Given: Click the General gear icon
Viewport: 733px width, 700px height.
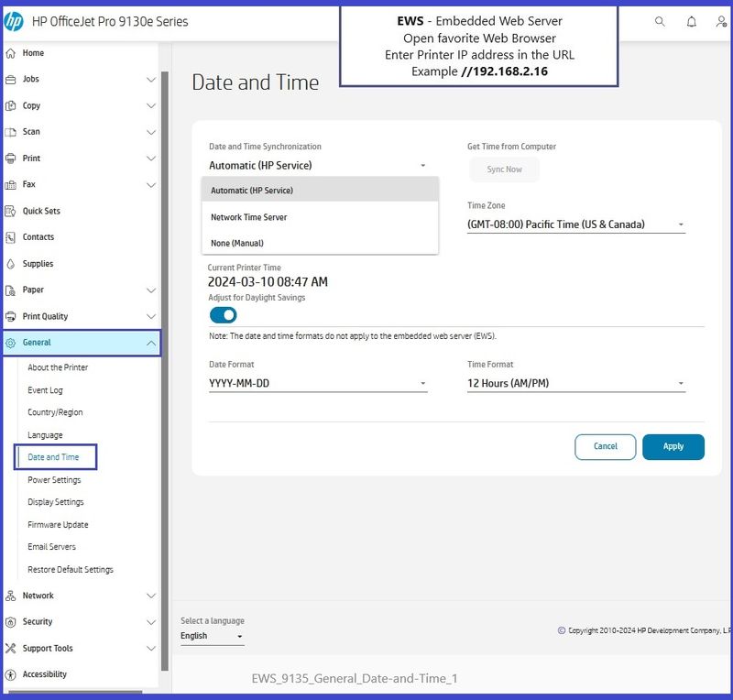Looking at the screenshot, I should 11,343.
